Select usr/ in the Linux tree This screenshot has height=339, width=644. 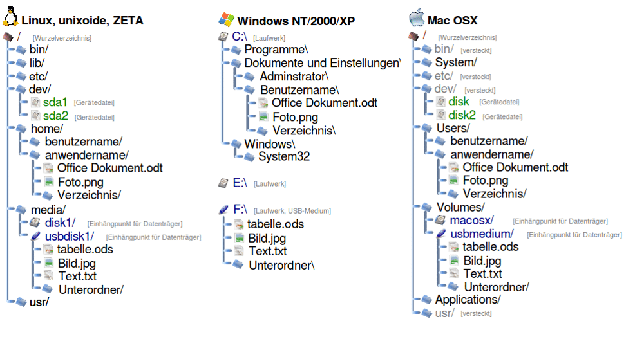point(39,302)
